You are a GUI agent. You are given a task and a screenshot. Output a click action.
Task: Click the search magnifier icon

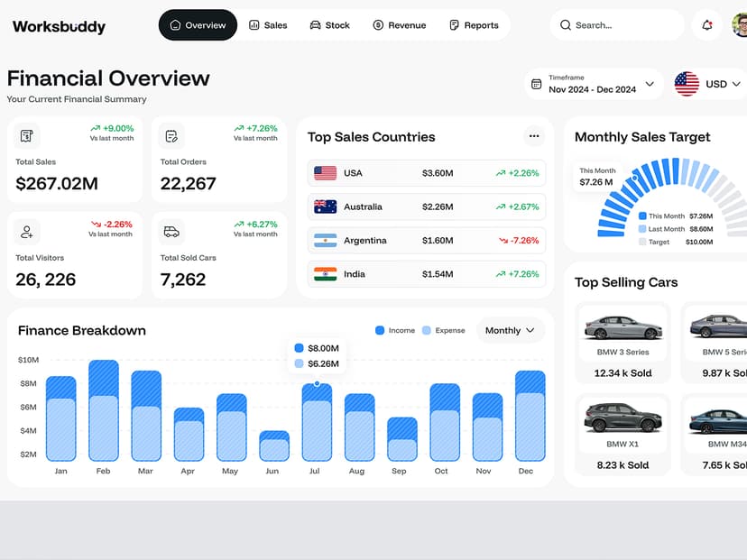[565, 25]
